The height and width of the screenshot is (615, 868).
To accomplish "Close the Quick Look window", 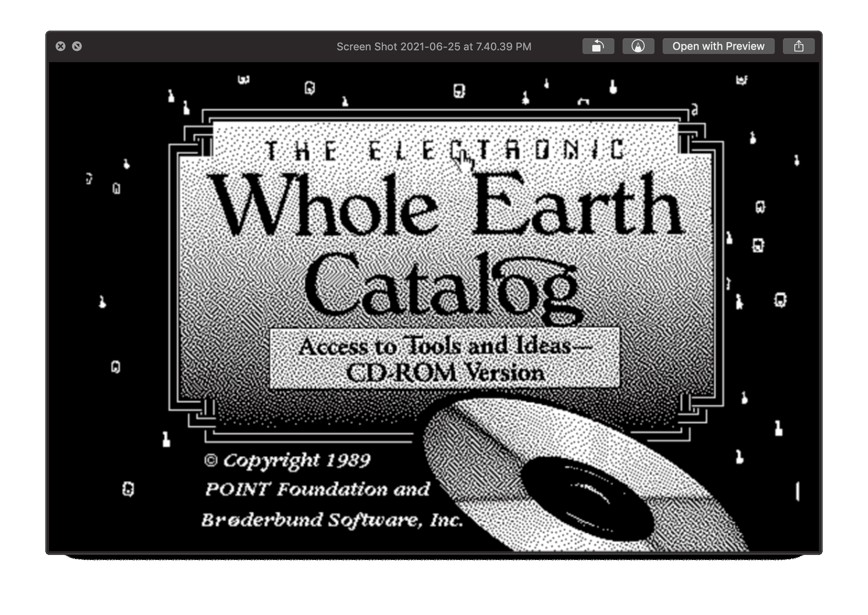I will [x=61, y=46].
